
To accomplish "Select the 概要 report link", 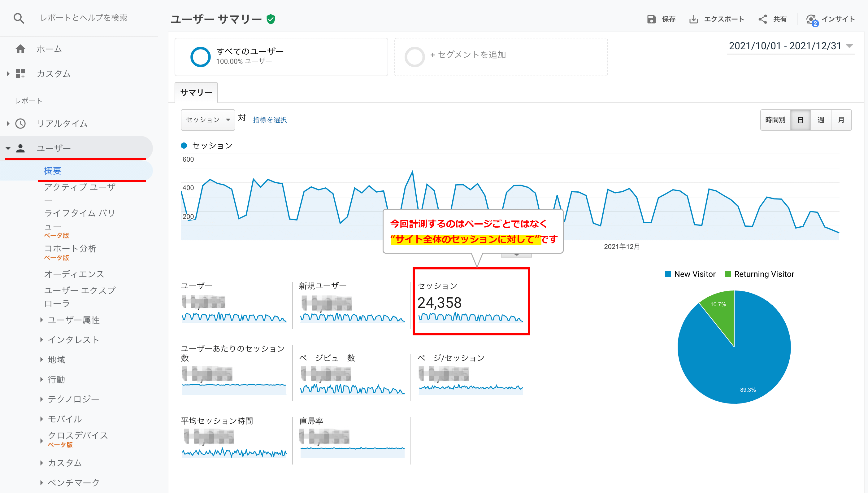I will click(52, 171).
